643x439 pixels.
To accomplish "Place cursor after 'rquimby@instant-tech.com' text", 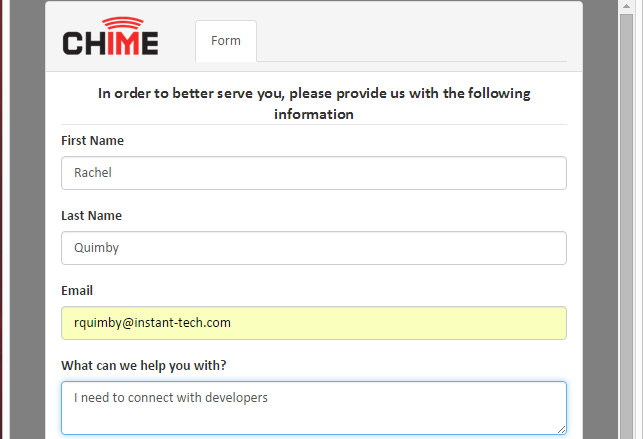I will [x=232, y=323].
